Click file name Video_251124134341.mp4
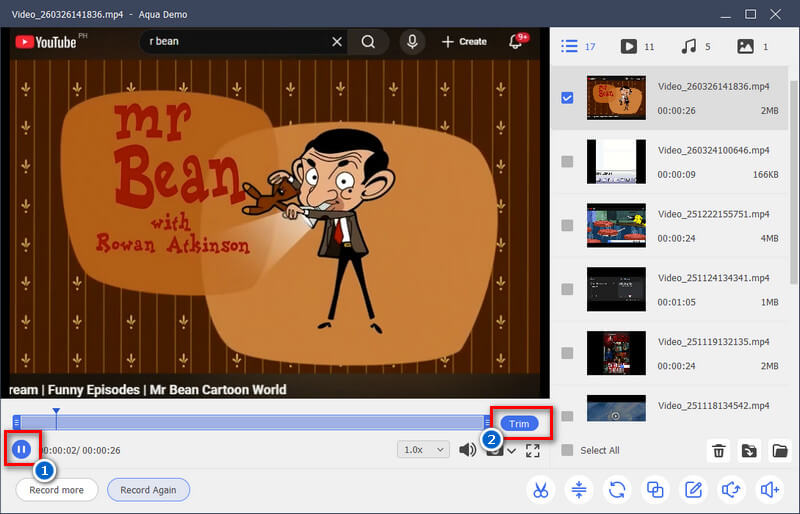The width and height of the screenshot is (800, 514). click(x=713, y=278)
